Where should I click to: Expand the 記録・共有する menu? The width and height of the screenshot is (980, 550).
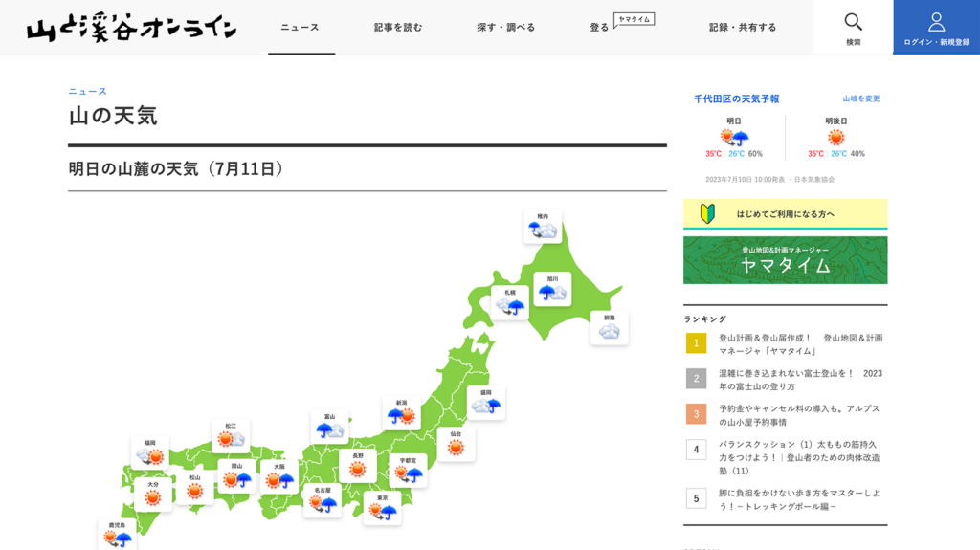click(743, 28)
